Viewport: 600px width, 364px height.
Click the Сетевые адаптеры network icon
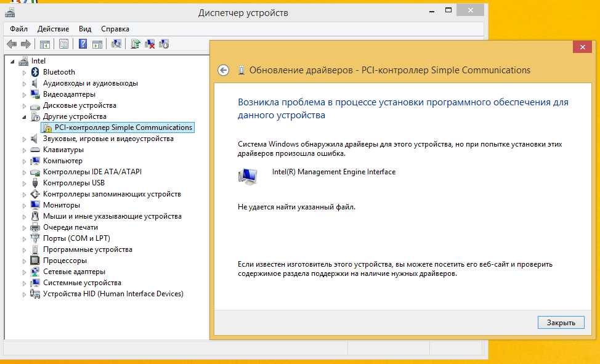click(x=35, y=272)
